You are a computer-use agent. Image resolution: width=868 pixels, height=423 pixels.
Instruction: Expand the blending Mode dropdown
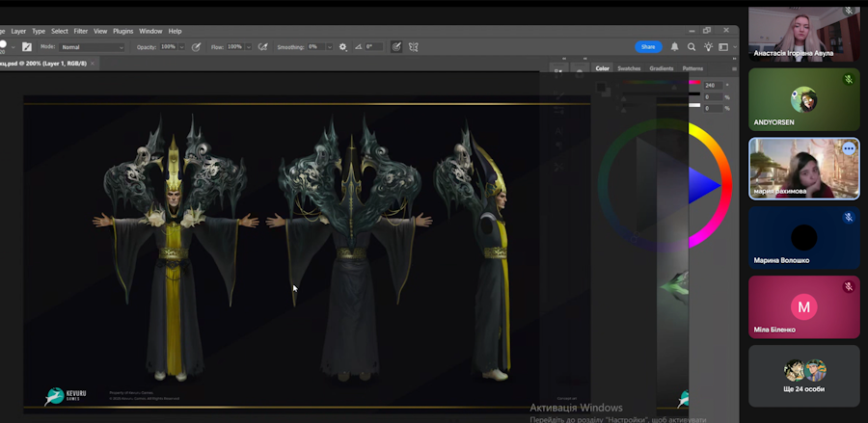[93, 46]
